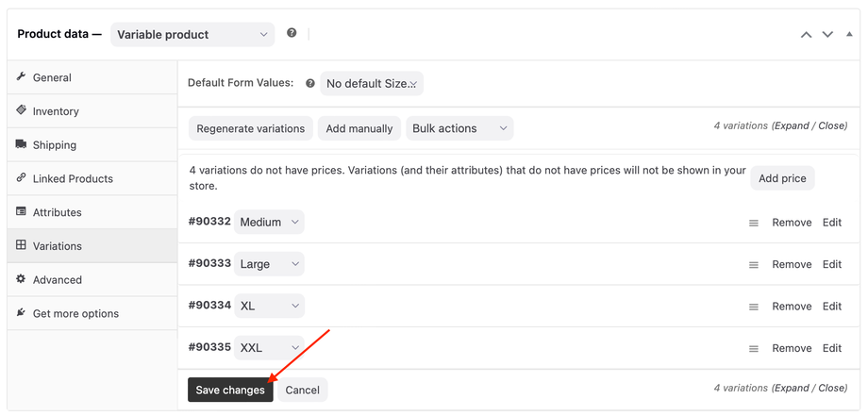Click the Add price button
Image resolution: width=868 pixels, height=416 pixels.
(782, 178)
